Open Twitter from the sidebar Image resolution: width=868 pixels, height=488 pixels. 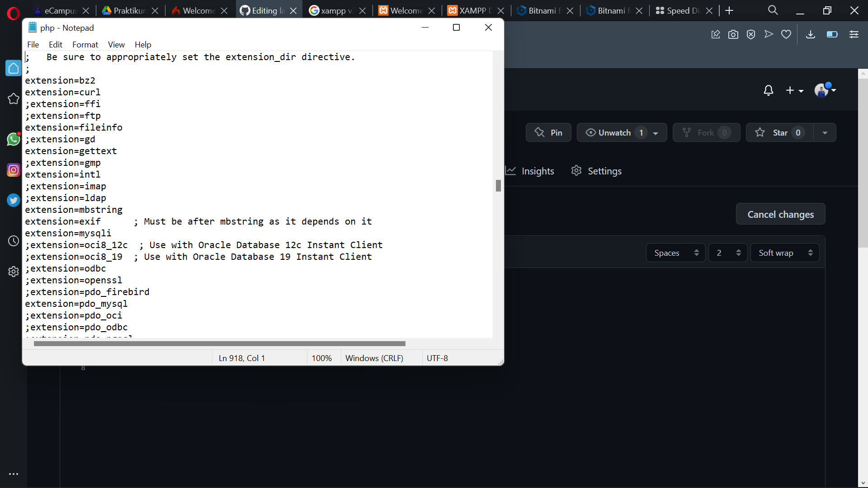(x=13, y=200)
